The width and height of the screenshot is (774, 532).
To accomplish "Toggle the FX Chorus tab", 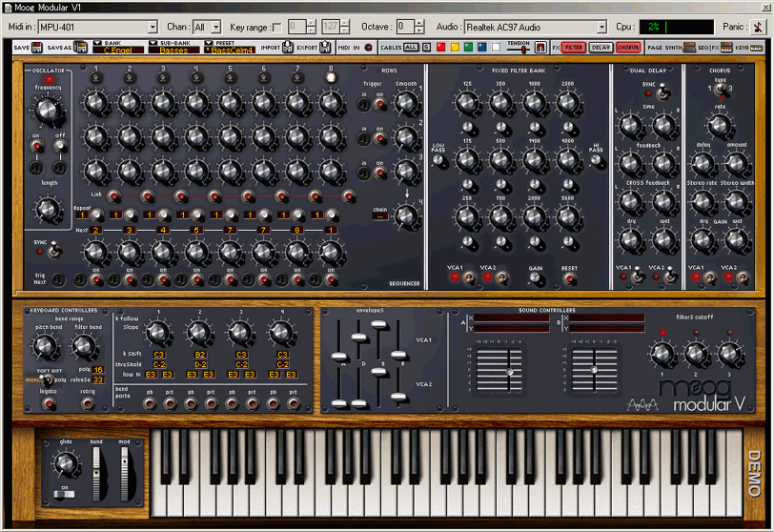I will [x=628, y=48].
